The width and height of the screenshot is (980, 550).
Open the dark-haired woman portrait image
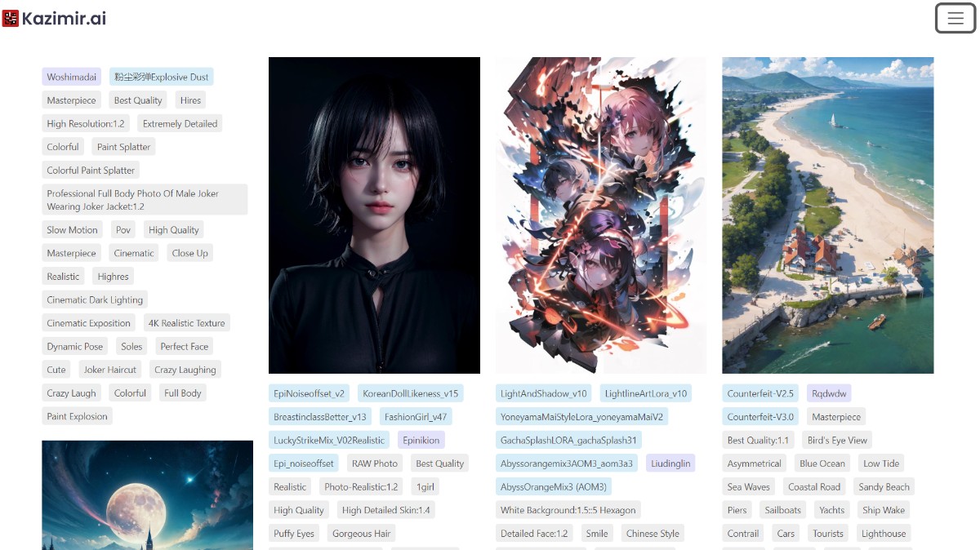click(x=374, y=215)
